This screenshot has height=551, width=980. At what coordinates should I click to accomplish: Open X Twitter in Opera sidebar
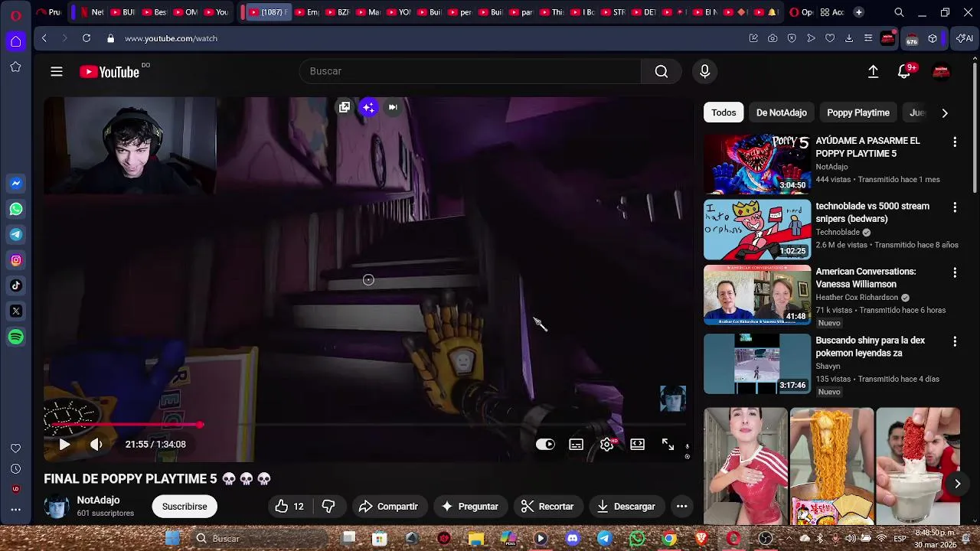pyautogui.click(x=16, y=311)
